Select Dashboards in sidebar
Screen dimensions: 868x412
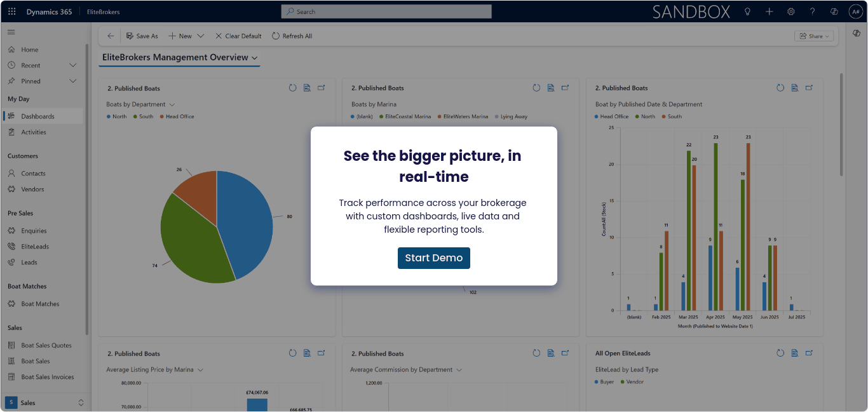point(44,116)
